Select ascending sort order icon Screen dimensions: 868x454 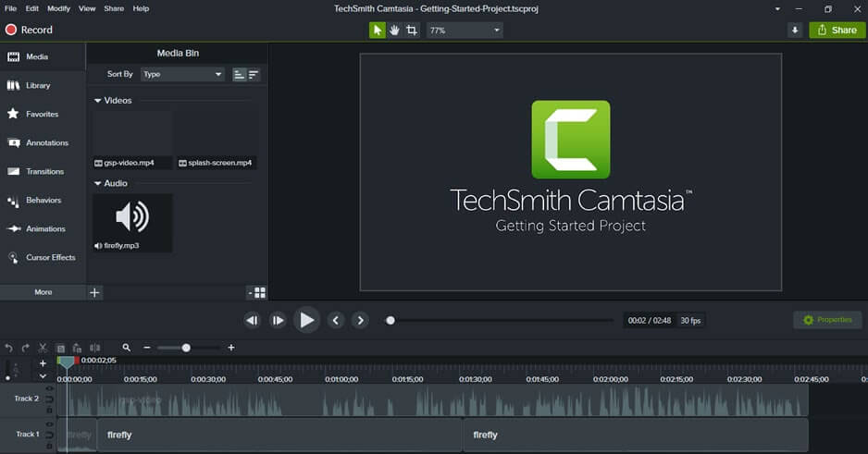tap(239, 75)
